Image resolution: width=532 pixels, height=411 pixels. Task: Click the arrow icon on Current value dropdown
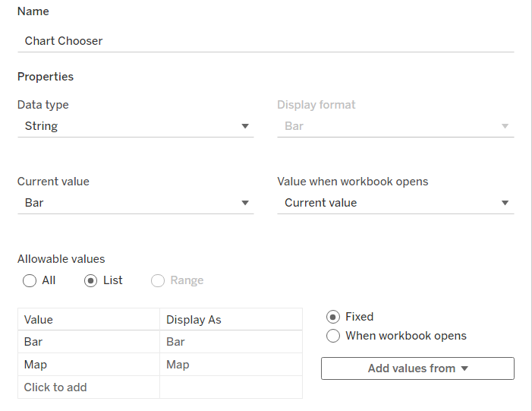(x=245, y=203)
